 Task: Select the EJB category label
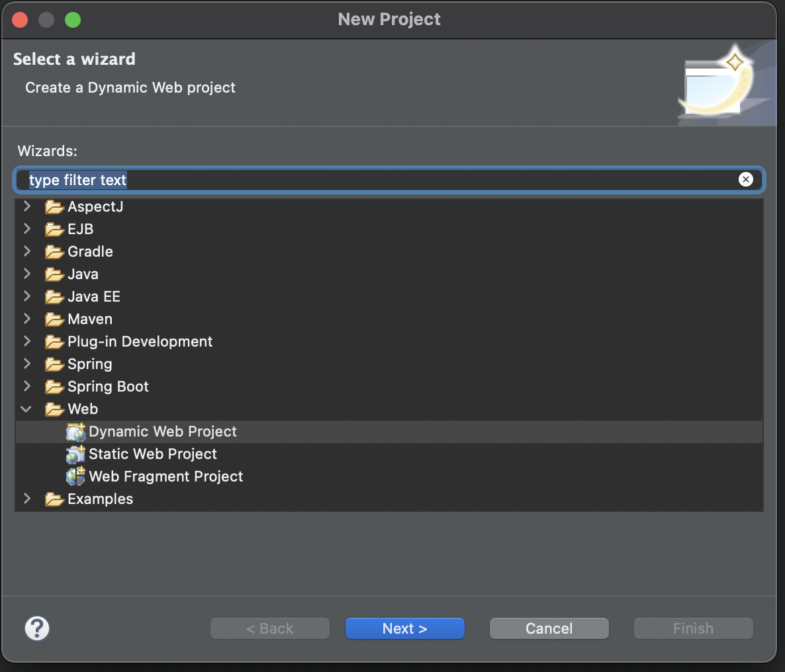pos(81,229)
